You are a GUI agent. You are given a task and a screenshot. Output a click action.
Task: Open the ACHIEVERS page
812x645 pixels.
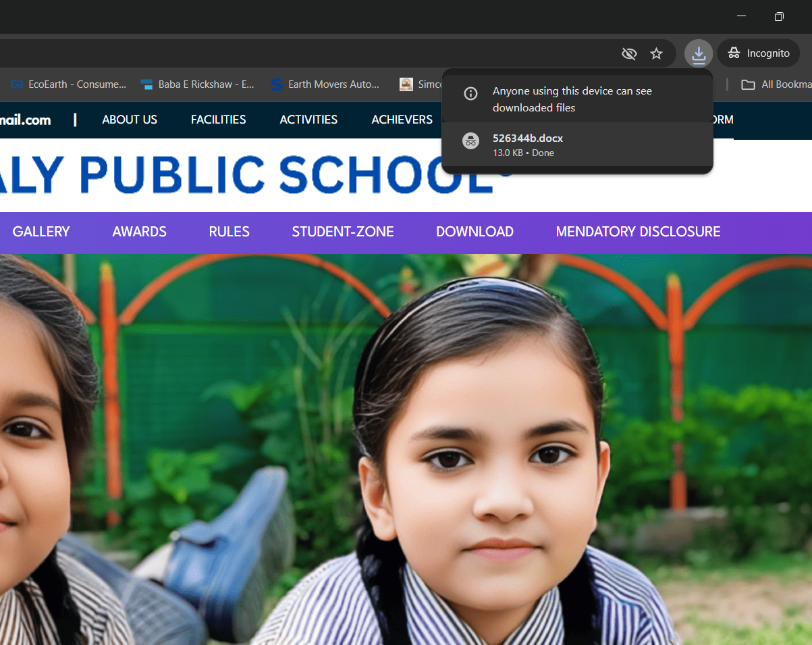coord(402,120)
